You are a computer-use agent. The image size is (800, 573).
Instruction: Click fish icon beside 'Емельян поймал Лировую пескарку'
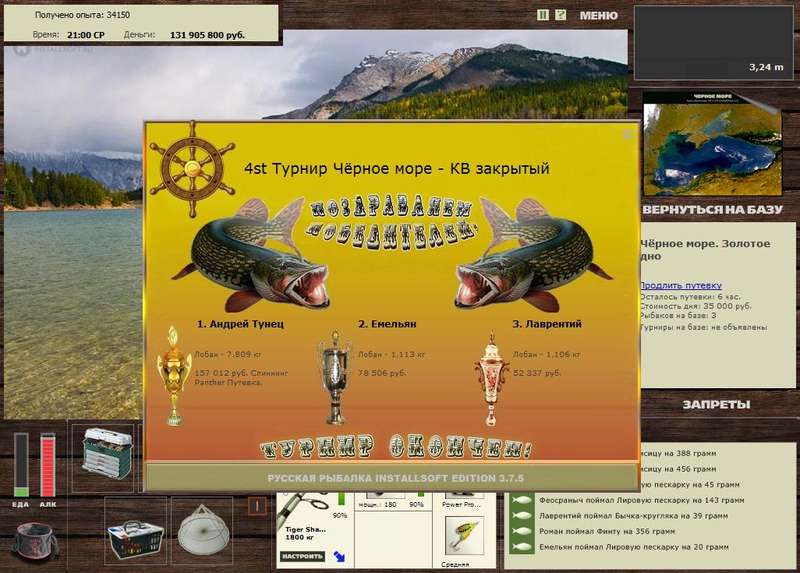[522, 547]
